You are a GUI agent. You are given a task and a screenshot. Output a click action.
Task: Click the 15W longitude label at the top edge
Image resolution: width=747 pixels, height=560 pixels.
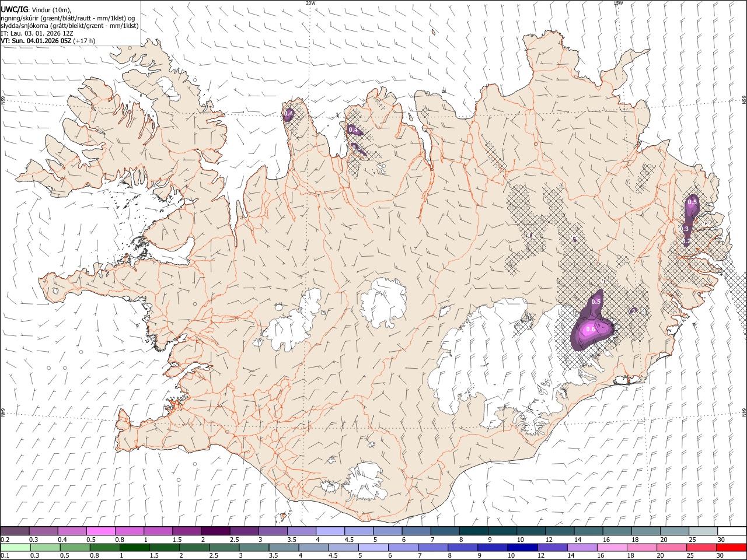(x=618, y=3)
